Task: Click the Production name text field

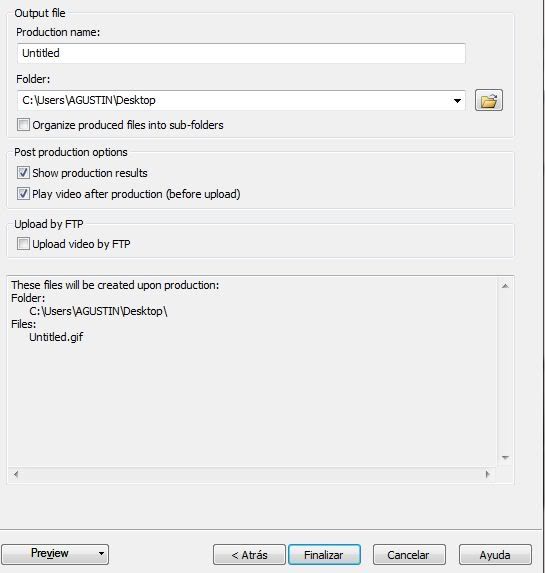Action: [241, 53]
